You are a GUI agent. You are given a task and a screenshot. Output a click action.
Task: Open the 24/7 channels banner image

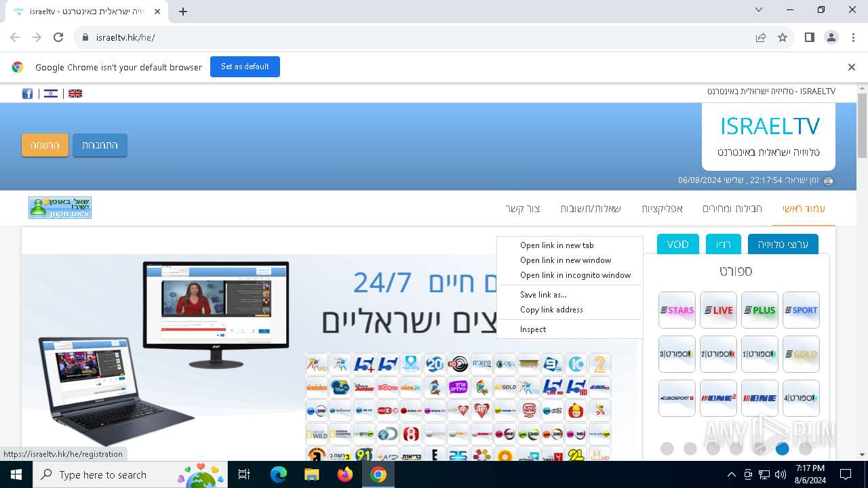(x=329, y=357)
